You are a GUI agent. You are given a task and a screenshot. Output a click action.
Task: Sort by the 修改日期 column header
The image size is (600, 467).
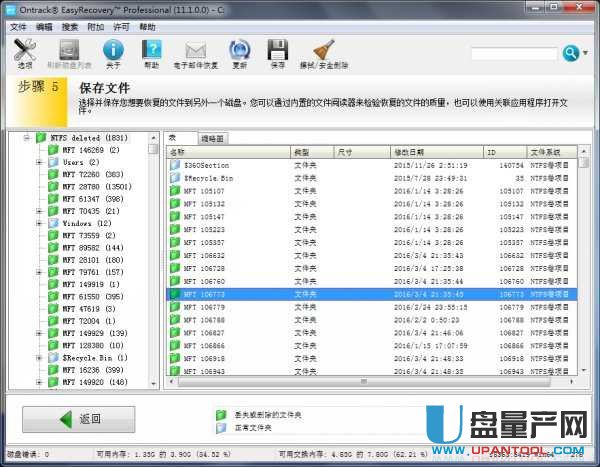[x=418, y=152]
